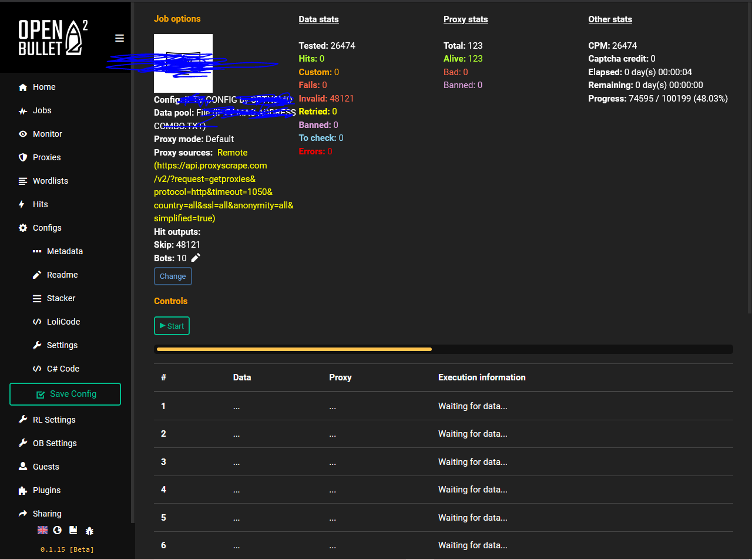Save the config with Save Config

coord(65,394)
